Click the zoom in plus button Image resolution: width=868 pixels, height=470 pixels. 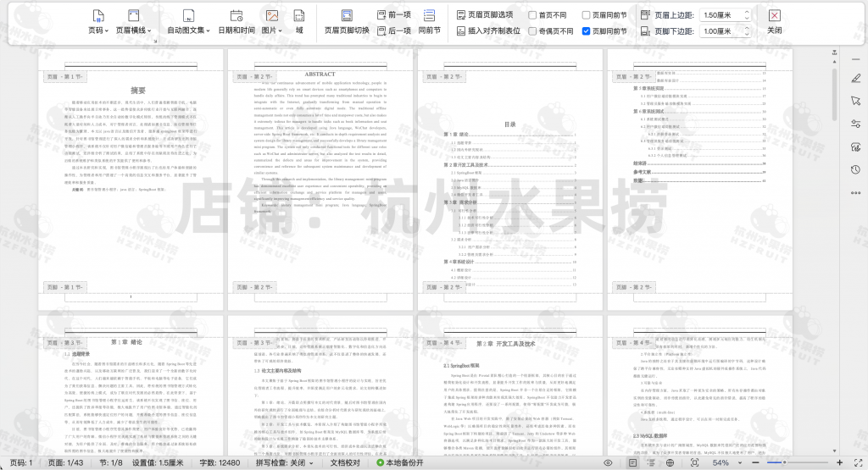840,463
